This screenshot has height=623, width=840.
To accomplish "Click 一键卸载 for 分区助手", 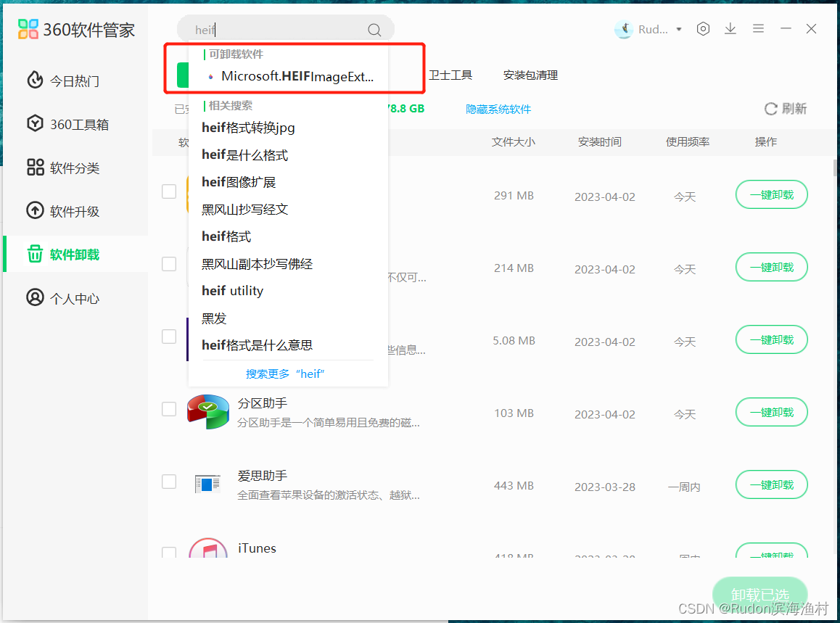I will pyautogui.click(x=771, y=413).
